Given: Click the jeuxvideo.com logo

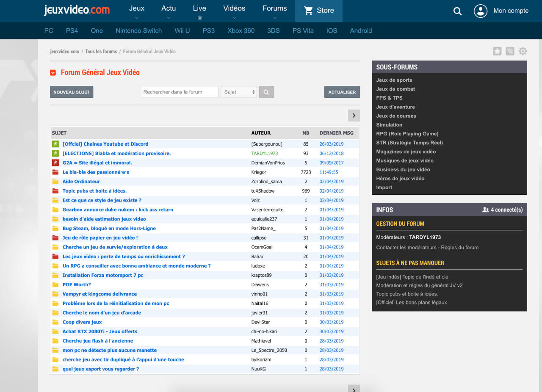Looking at the screenshot, I should tap(77, 10).
